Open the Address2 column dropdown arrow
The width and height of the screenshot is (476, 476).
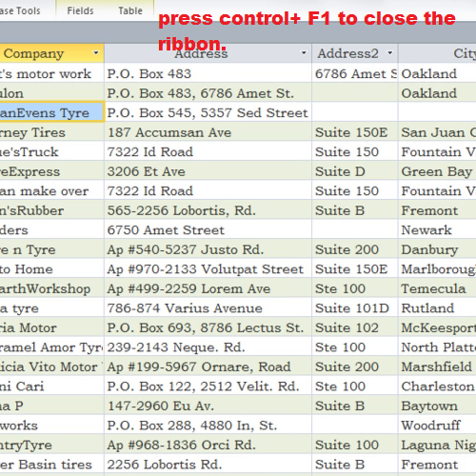point(390,52)
